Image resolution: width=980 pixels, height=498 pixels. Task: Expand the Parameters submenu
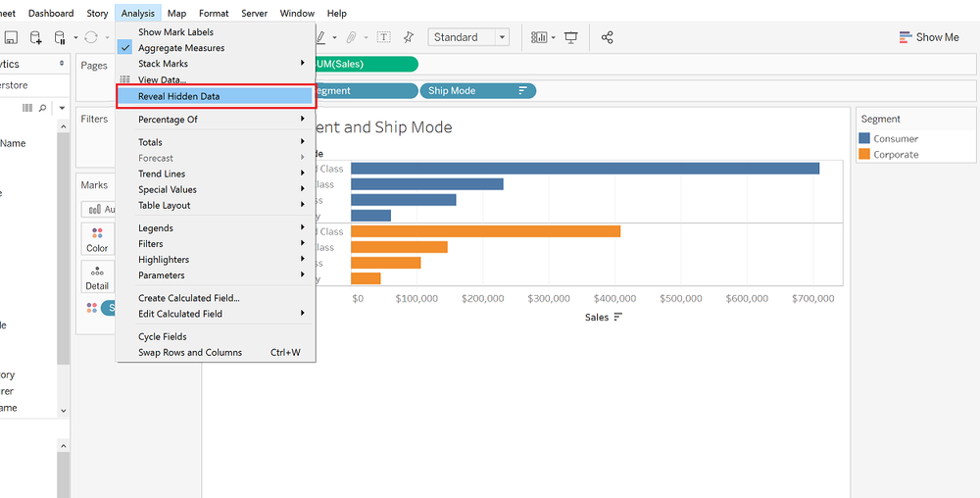[216, 274]
